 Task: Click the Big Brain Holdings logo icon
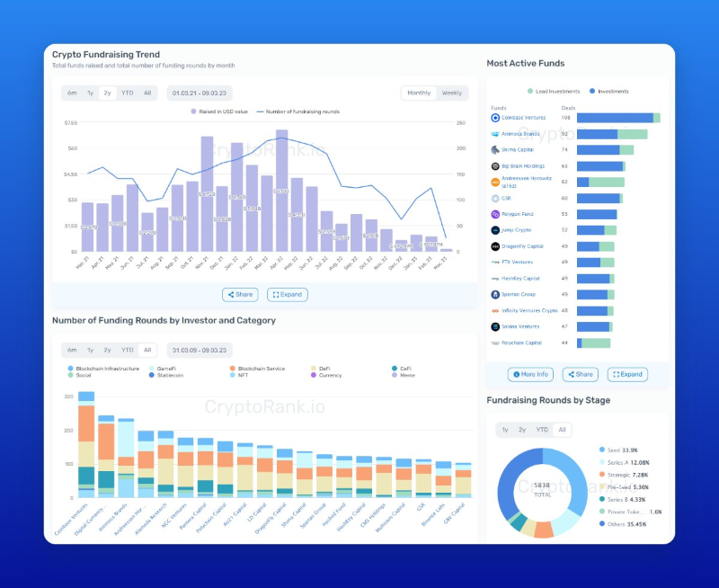[x=495, y=166]
